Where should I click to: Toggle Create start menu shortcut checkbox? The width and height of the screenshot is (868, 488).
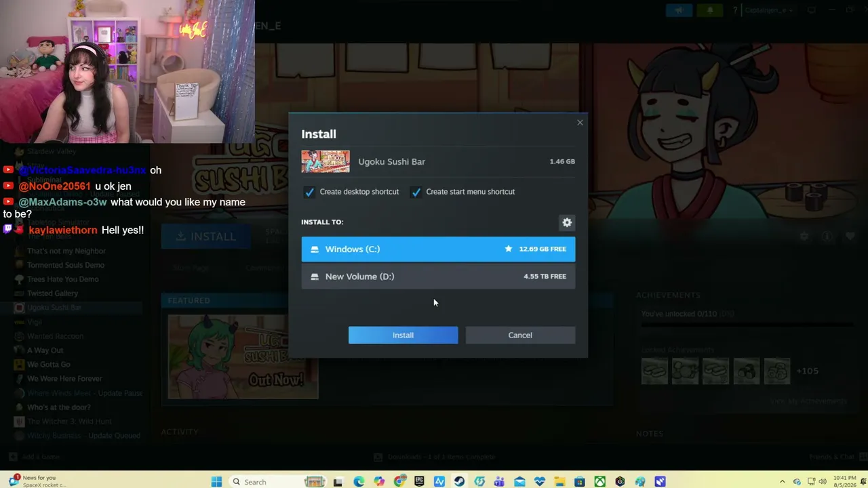416,192
